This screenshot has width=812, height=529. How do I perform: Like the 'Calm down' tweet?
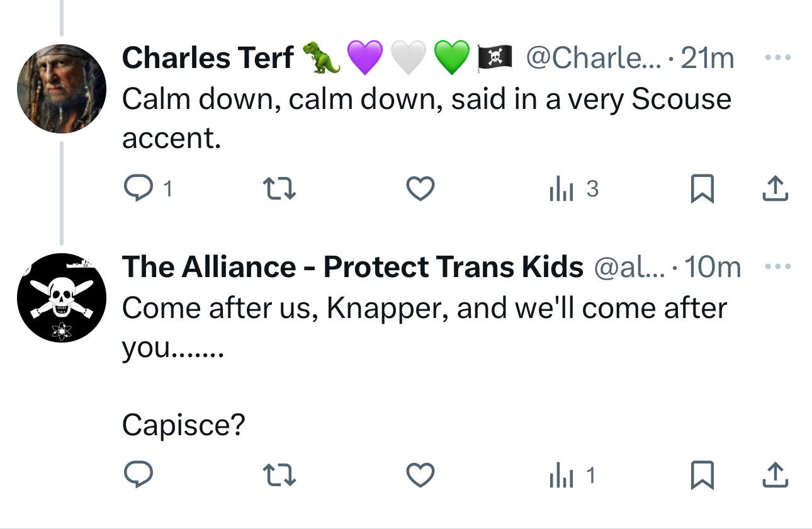(420, 189)
